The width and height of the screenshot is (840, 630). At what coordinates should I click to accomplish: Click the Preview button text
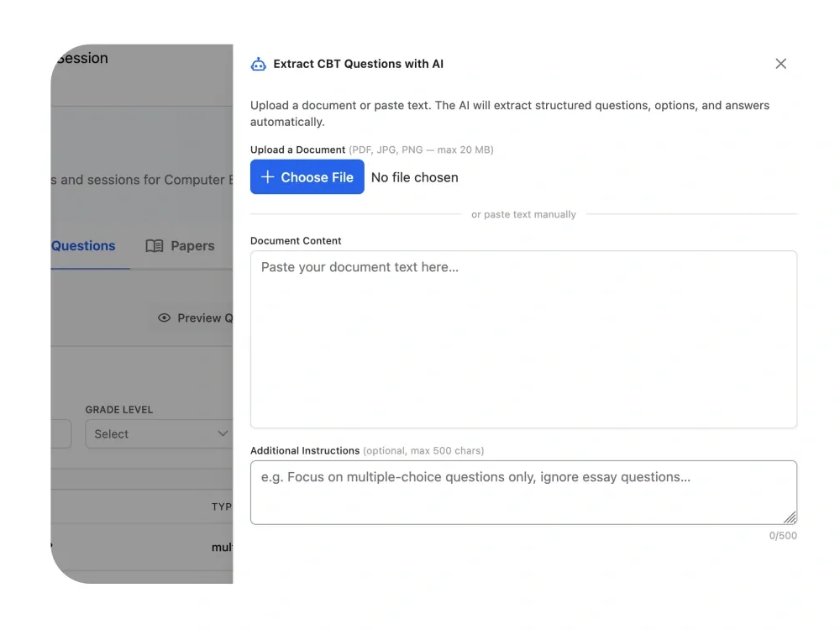click(205, 318)
